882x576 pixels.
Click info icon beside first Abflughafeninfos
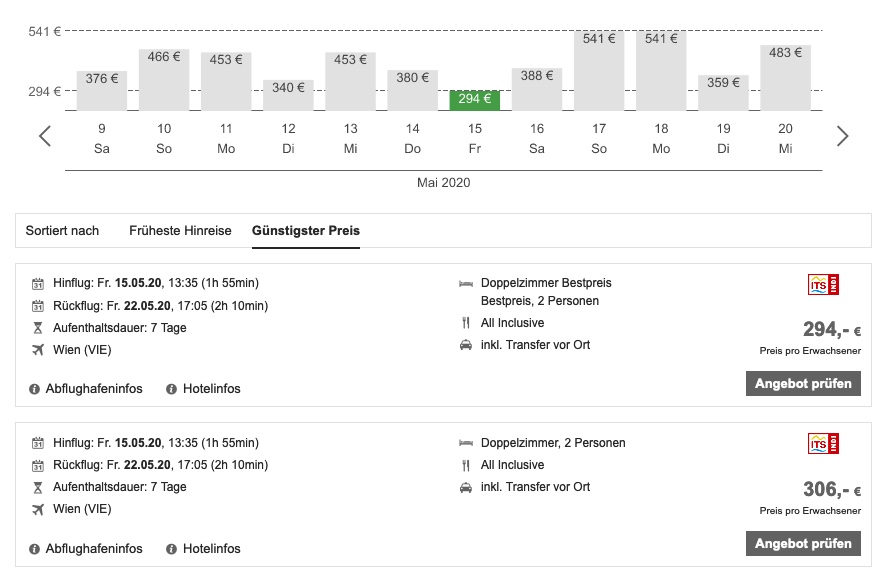tap(35, 389)
